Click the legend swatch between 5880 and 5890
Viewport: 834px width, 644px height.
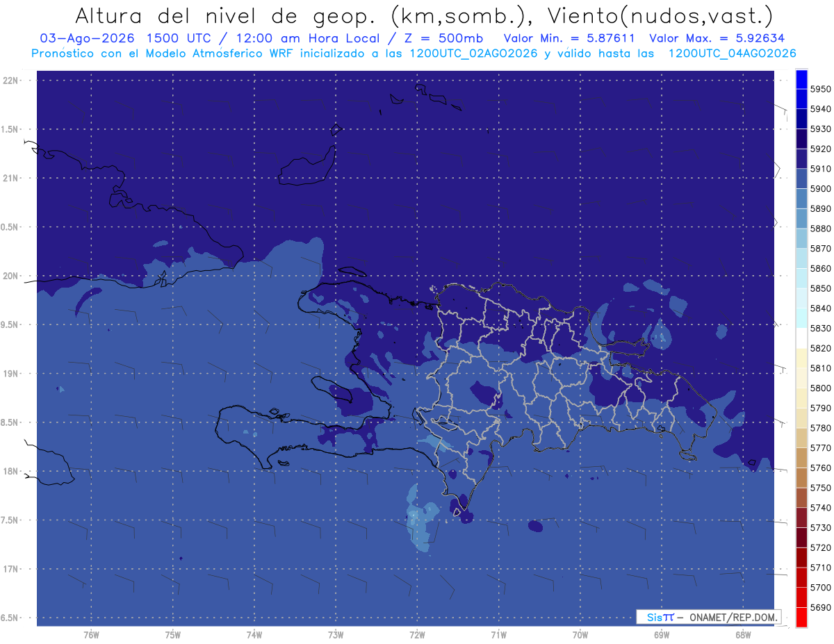[801, 219]
